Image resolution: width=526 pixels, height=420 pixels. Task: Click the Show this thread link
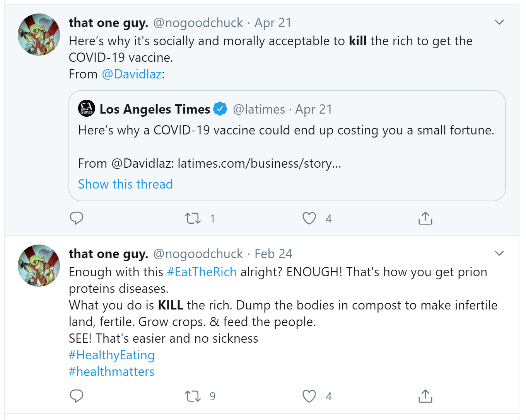click(125, 184)
